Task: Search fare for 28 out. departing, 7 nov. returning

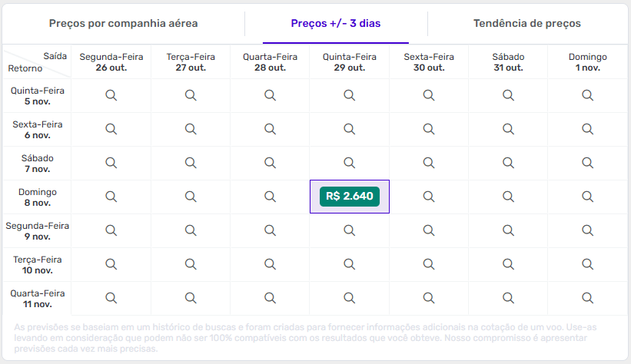Action: click(x=270, y=163)
